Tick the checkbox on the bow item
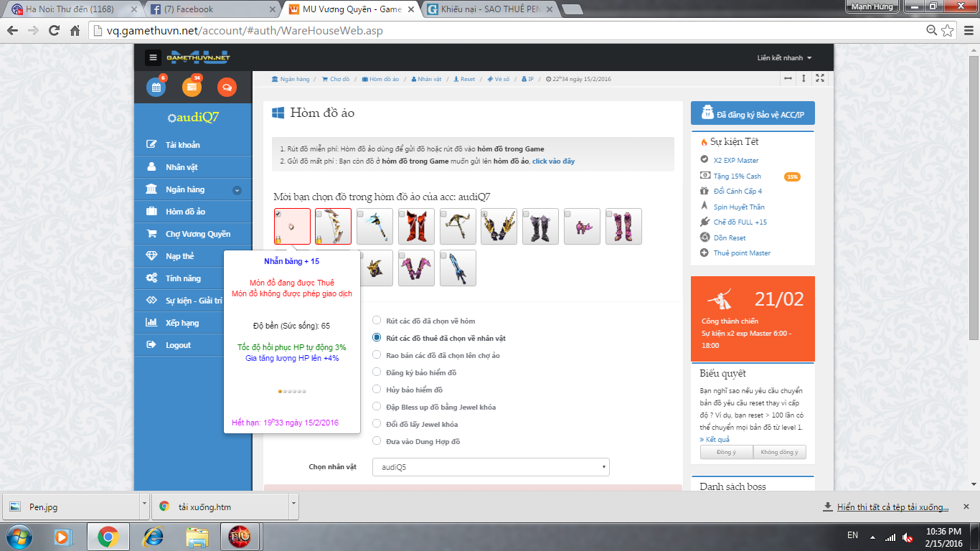 tap(319, 214)
